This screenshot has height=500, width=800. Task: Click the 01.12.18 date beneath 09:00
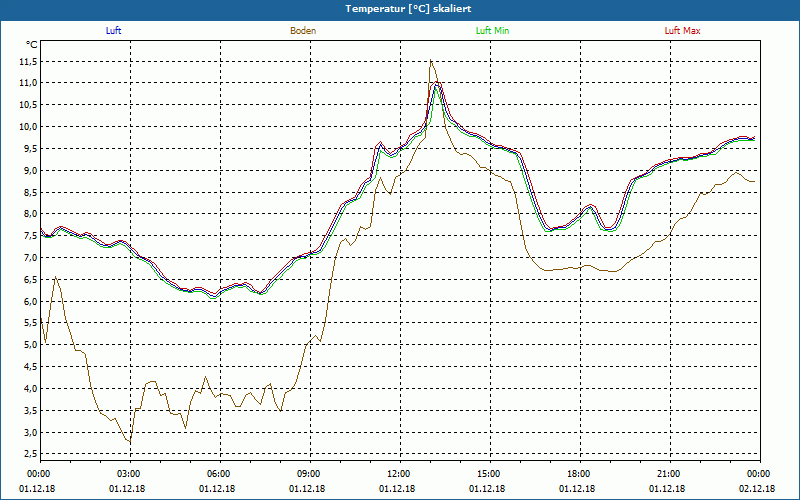[307, 489]
